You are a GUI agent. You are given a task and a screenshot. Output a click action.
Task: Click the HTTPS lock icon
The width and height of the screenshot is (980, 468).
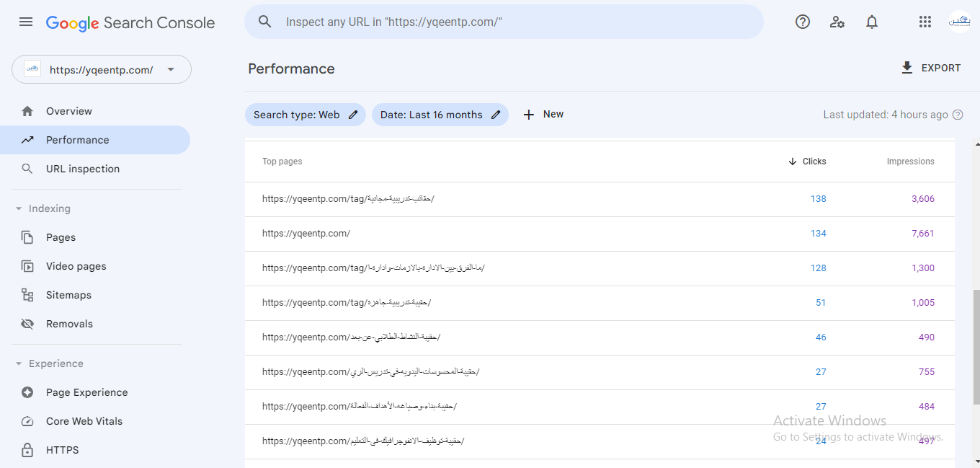pyautogui.click(x=27, y=450)
